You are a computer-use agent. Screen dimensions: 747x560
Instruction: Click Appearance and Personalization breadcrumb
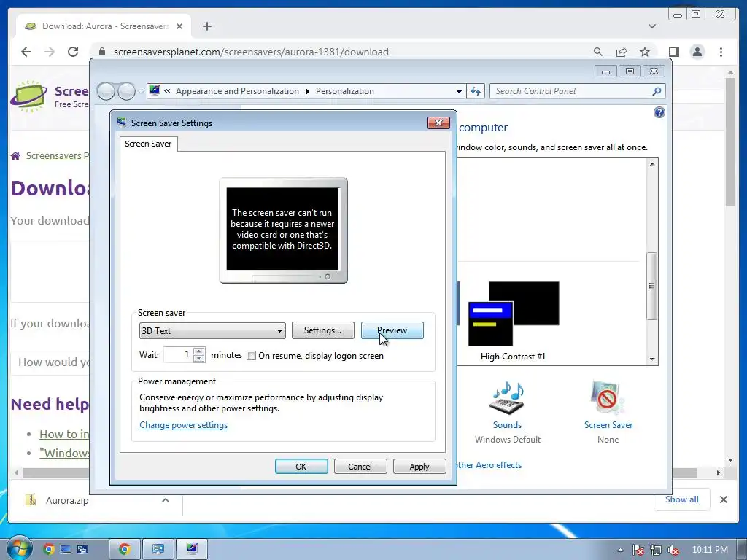[x=237, y=91]
